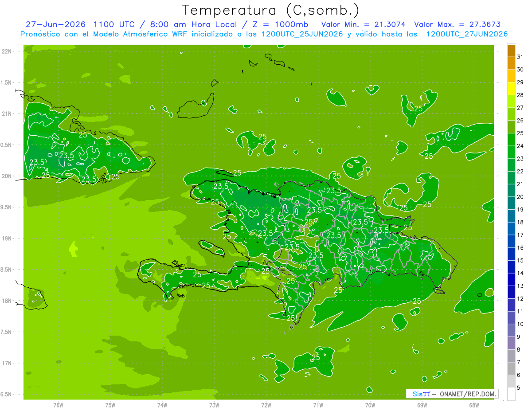The height and width of the screenshot is (411, 532).
Task: Click the "26" label on color scale
Action: pyautogui.click(x=520, y=121)
